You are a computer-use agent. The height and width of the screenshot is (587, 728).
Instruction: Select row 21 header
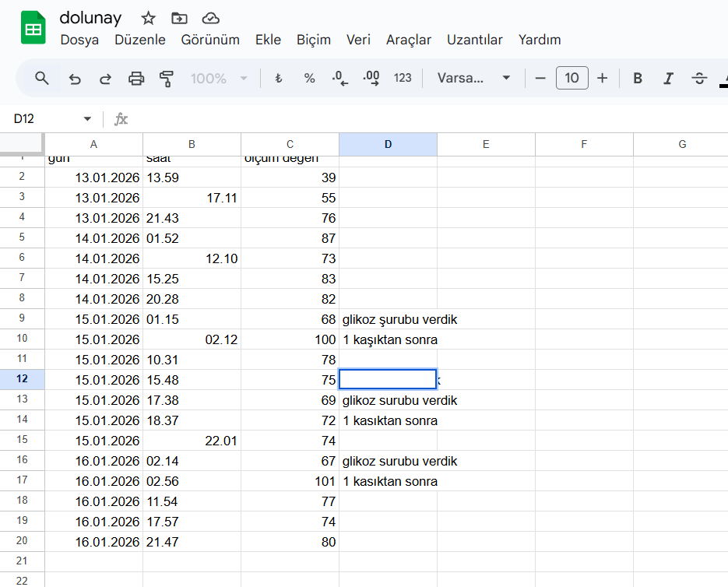click(x=22, y=561)
